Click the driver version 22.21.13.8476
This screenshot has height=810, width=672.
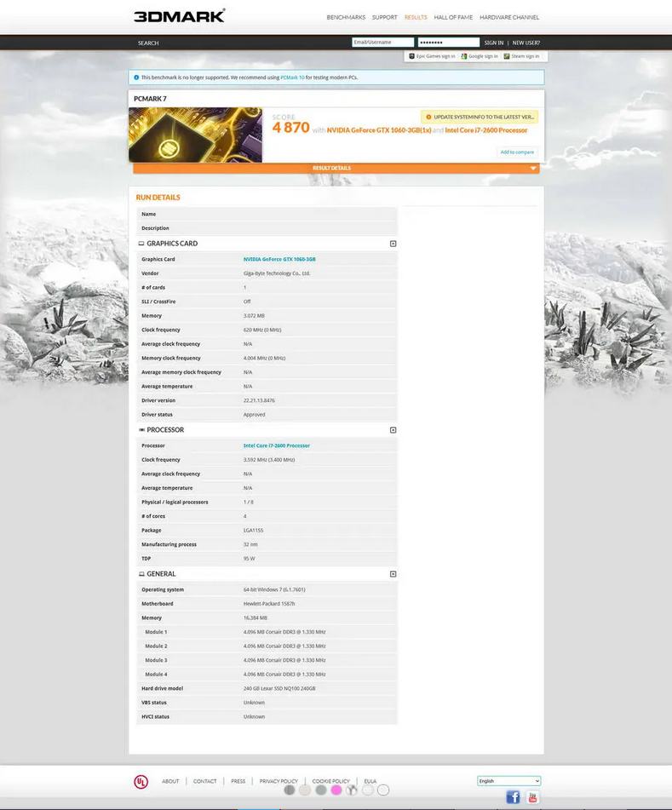pos(259,400)
